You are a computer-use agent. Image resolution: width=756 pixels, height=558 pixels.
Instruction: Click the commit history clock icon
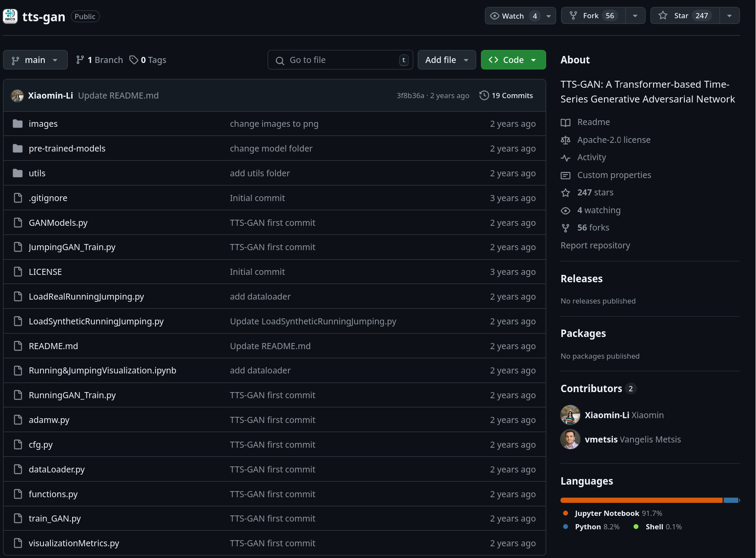484,96
